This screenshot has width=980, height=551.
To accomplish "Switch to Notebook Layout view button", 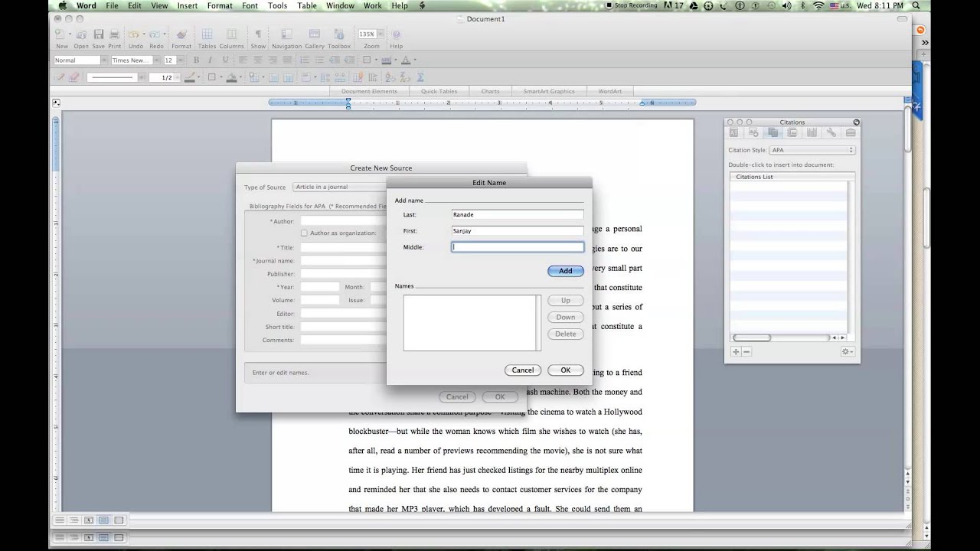I will tap(118, 520).
